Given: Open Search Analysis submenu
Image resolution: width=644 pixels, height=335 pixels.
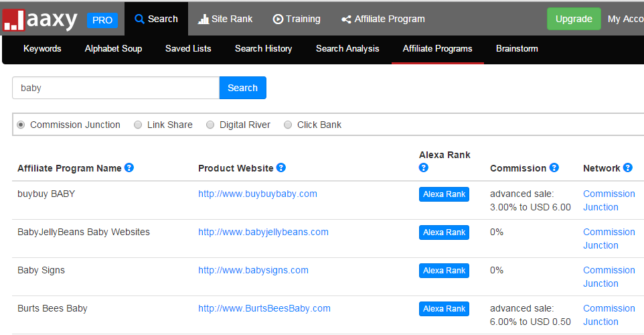Looking at the screenshot, I should 347,48.
